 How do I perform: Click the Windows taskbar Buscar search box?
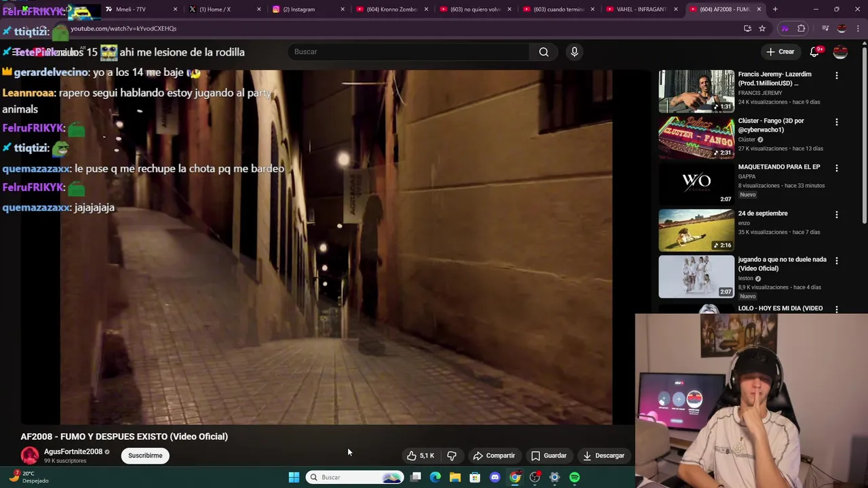355,477
